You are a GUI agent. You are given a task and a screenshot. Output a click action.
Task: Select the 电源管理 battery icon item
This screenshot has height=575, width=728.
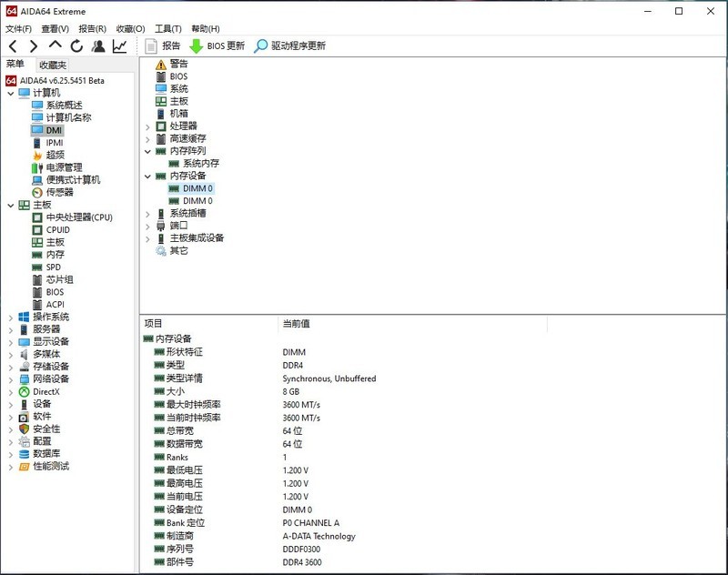coord(57,167)
